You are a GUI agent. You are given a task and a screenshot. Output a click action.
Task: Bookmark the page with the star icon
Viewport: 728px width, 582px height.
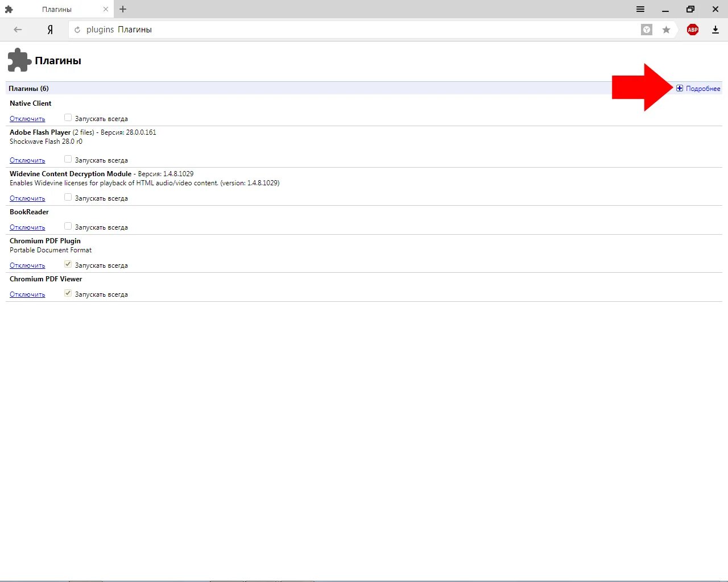pyautogui.click(x=666, y=30)
